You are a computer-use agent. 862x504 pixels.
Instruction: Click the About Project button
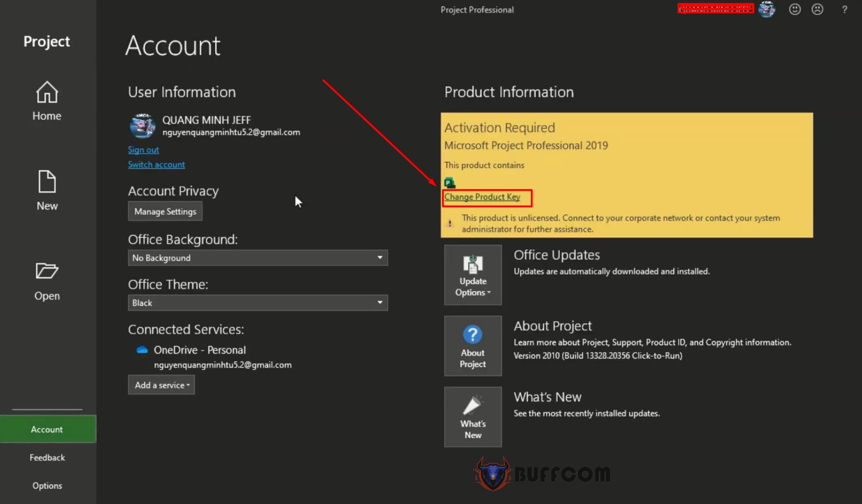tap(473, 346)
